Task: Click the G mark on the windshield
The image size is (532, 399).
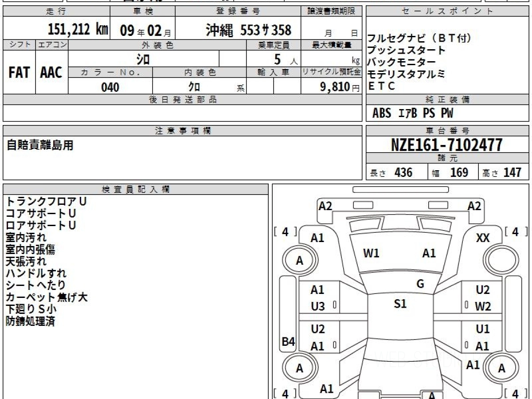Action: tap(420, 284)
